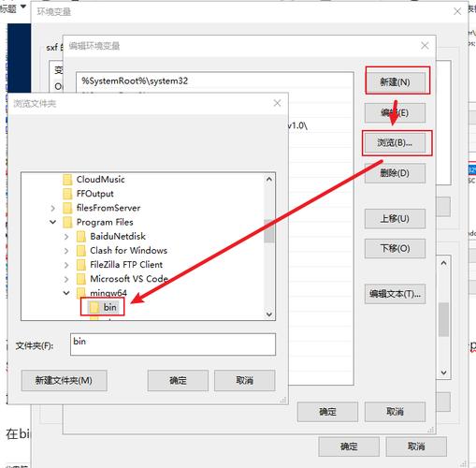This screenshot has width=476, height=468.
Task: Close the 环境变量 window
Action: (457, 12)
